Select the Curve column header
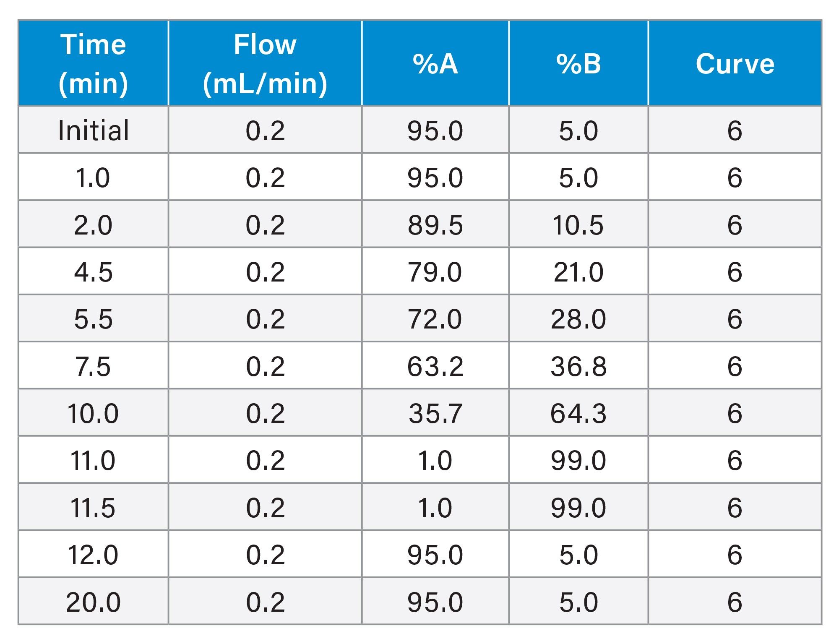Image resolution: width=839 pixels, height=644 pixels. (x=735, y=63)
